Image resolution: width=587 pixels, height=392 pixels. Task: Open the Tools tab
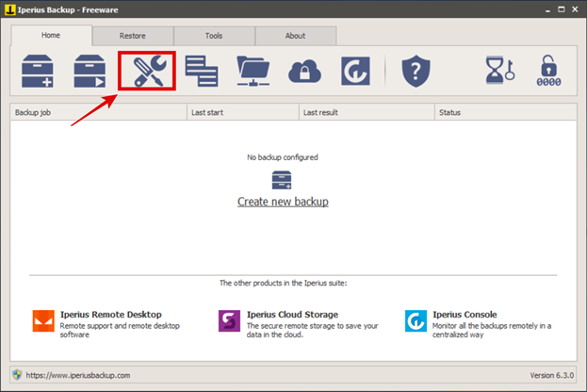pyautogui.click(x=214, y=36)
